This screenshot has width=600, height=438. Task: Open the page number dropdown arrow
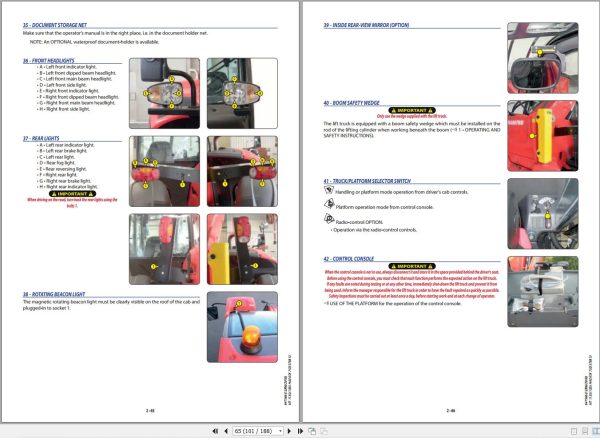(280, 431)
